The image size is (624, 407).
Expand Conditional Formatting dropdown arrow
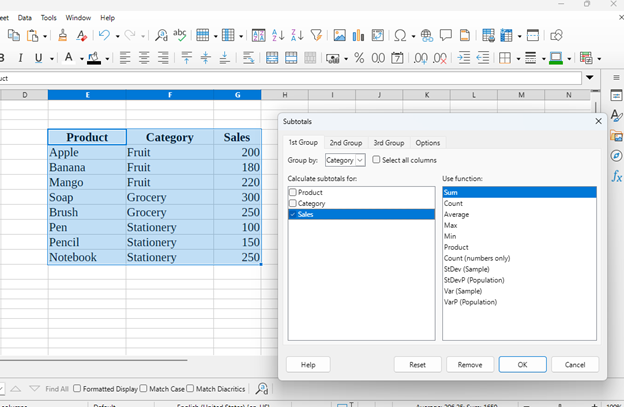pos(599,59)
